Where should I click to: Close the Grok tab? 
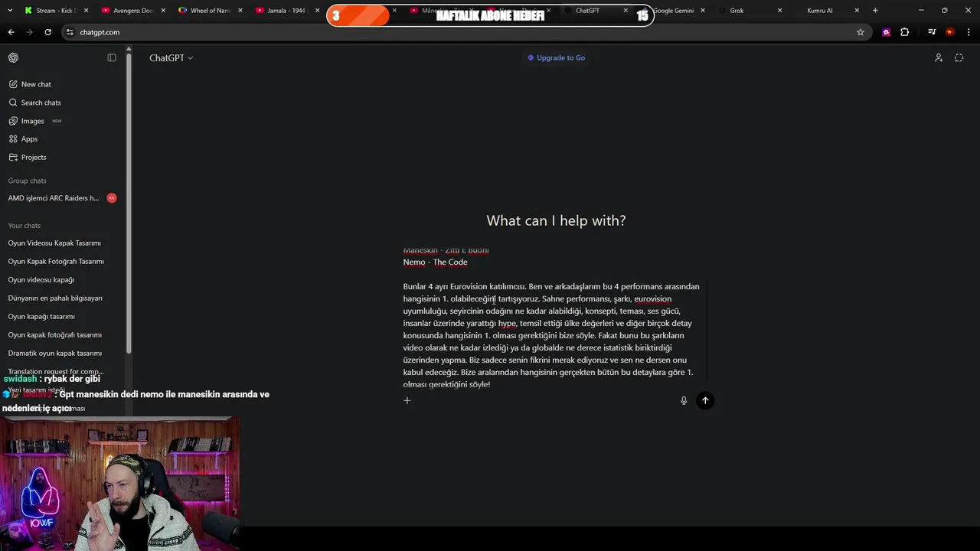[x=779, y=11]
